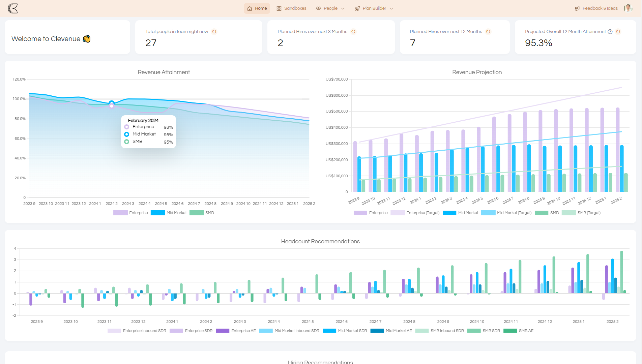This screenshot has height=364, width=642.
Task: Click the Clevenue logo icon
Action: click(13, 8)
